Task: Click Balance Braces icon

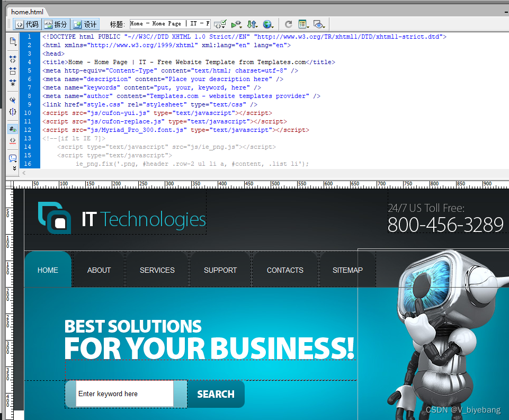Action: (x=13, y=112)
